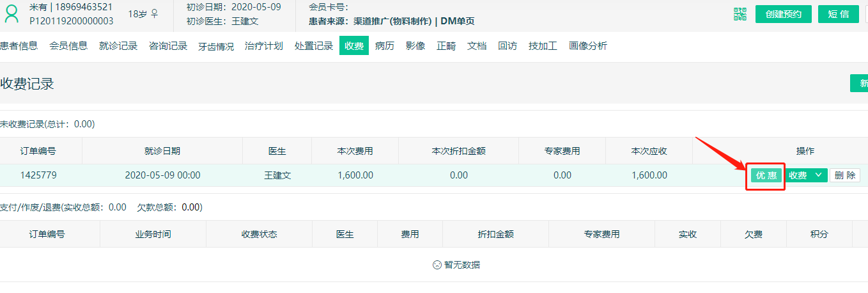Image resolution: width=868 pixels, height=293 pixels.
Task: Expand the 收费 dropdown arrow
Action: 819,175
